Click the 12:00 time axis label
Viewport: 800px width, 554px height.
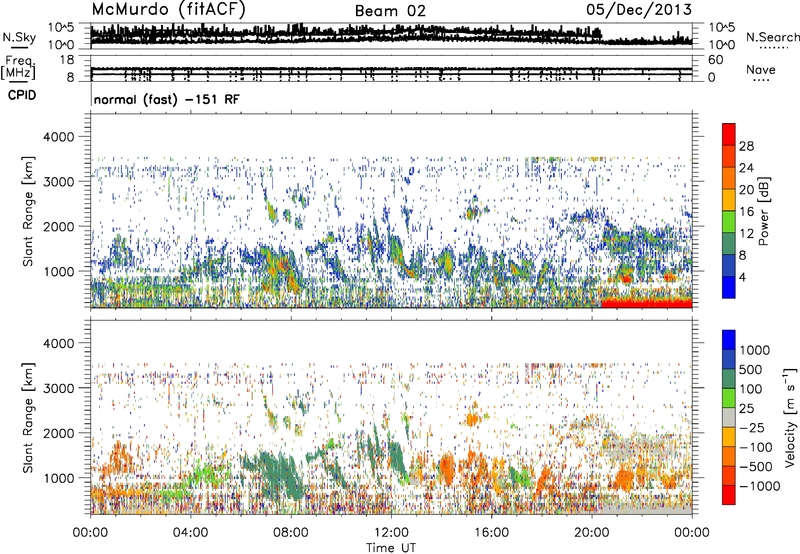(391, 533)
